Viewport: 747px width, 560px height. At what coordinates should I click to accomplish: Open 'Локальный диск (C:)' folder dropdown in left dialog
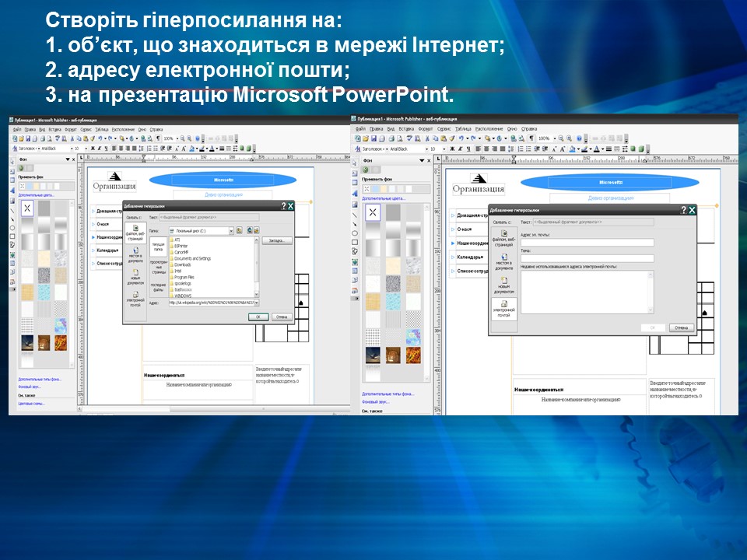(x=231, y=231)
